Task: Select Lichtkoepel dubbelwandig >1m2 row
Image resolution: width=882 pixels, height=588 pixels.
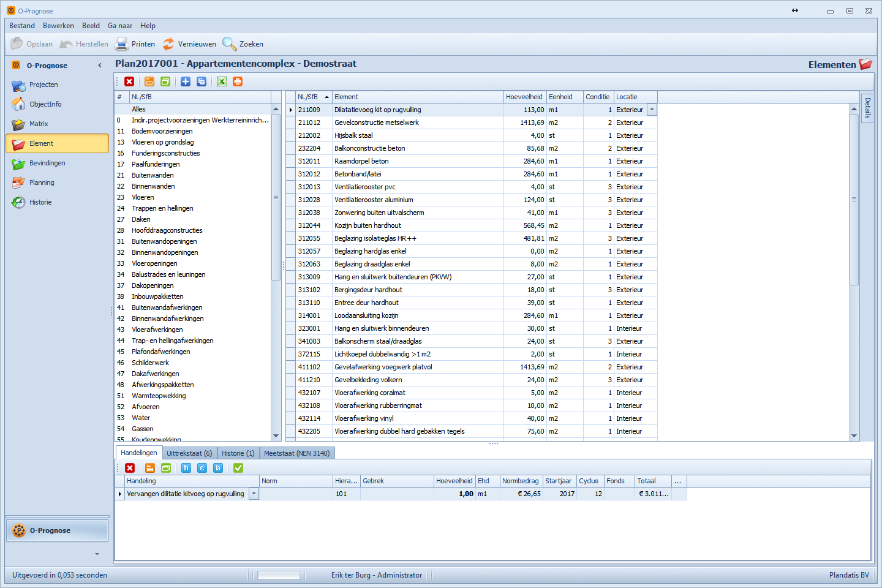Action: click(x=472, y=354)
